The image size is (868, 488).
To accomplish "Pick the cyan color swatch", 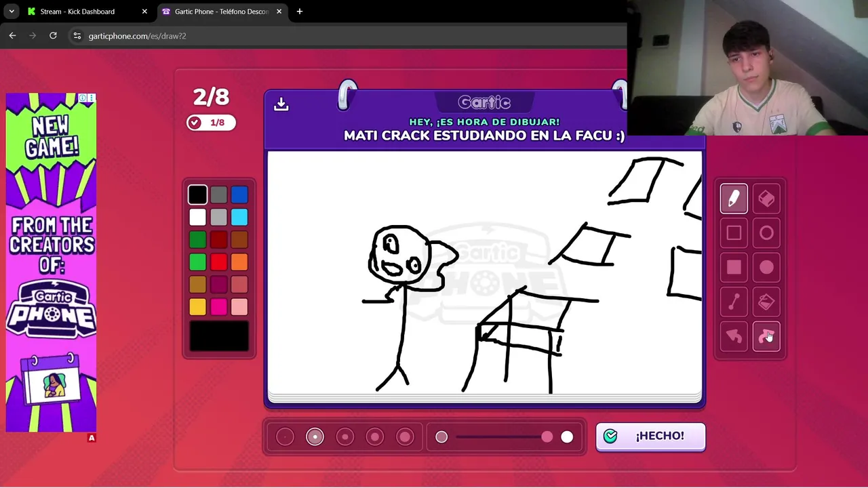I will coord(239,217).
